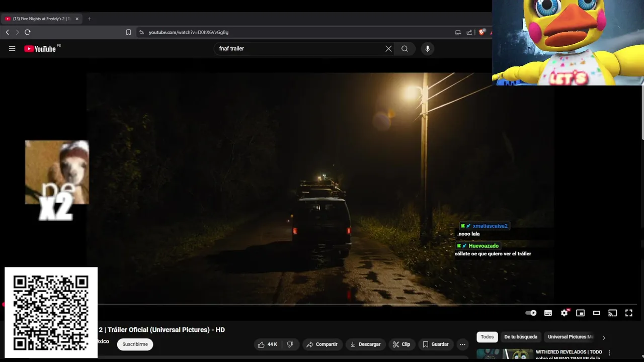
Task: Create a Clip of the video
Action: (401, 344)
